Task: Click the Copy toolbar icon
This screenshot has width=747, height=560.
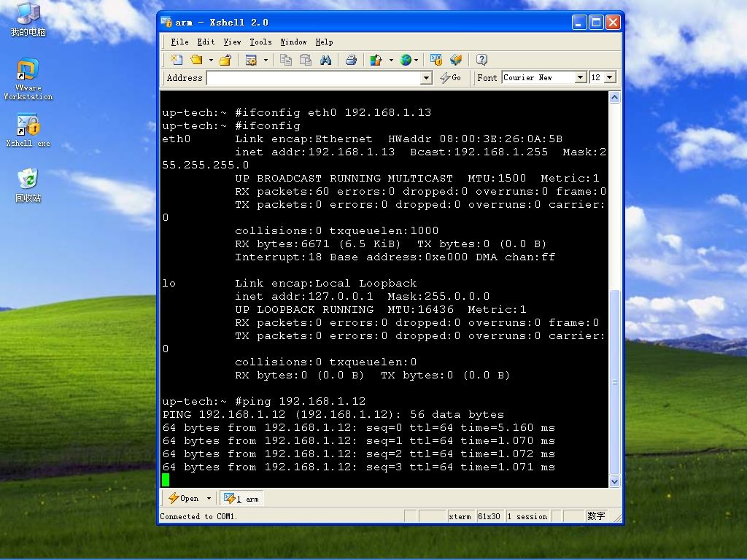Action: click(x=286, y=60)
